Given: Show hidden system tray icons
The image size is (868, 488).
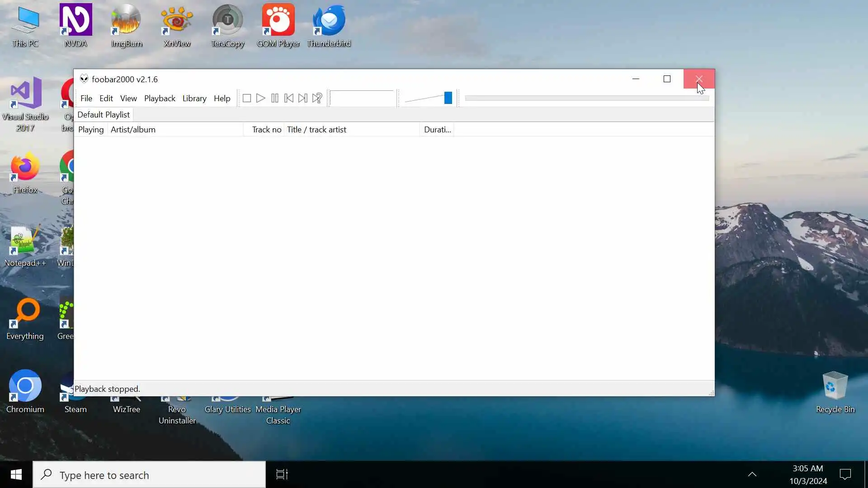Looking at the screenshot, I should (x=752, y=474).
